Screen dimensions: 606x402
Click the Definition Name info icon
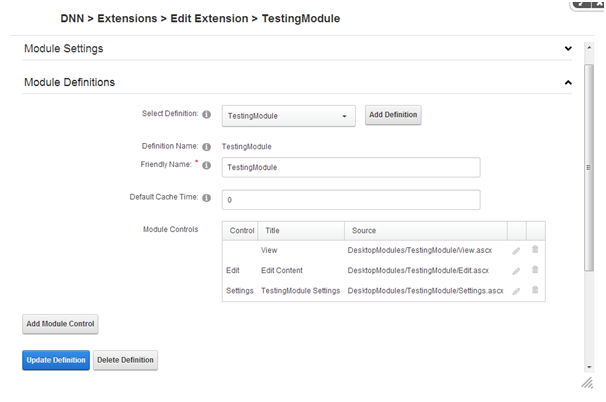pyautogui.click(x=206, y=147)
